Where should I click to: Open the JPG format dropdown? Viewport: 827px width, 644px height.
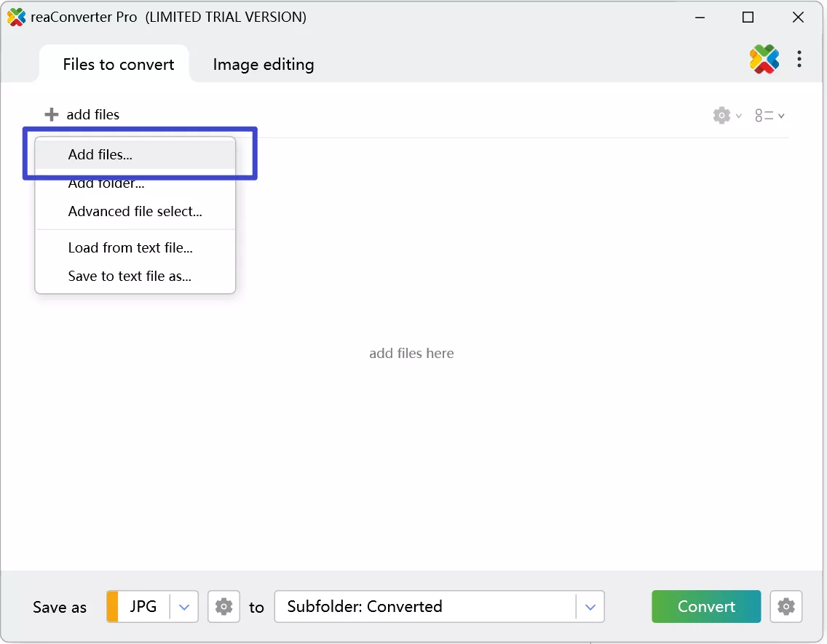[x=184, y=606]
